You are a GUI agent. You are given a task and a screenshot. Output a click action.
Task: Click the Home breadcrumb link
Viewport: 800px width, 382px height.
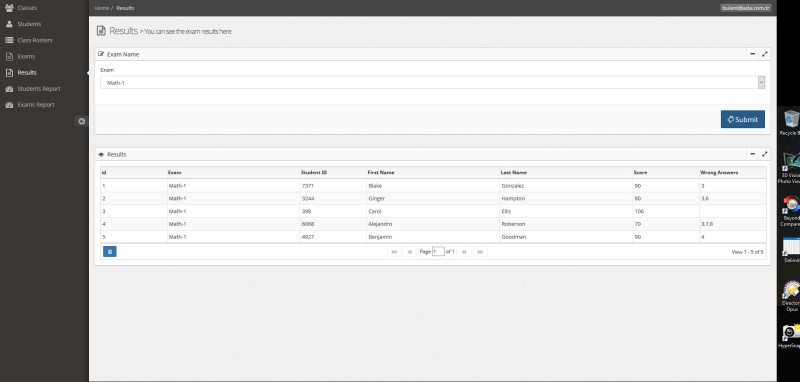pyautogui.click(x=102, y=8)
